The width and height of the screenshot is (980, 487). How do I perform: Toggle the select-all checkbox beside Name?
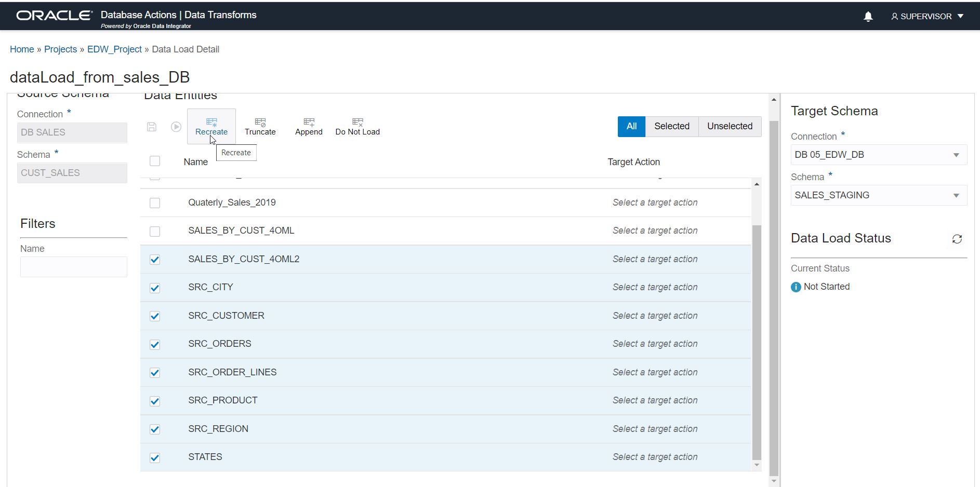[155, 161]
